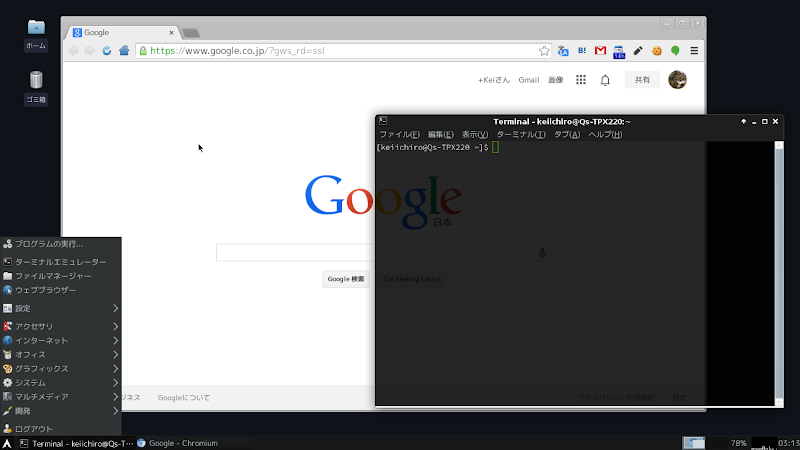Open the ゴミ箱 trash desktop icon

pos(36,88)
